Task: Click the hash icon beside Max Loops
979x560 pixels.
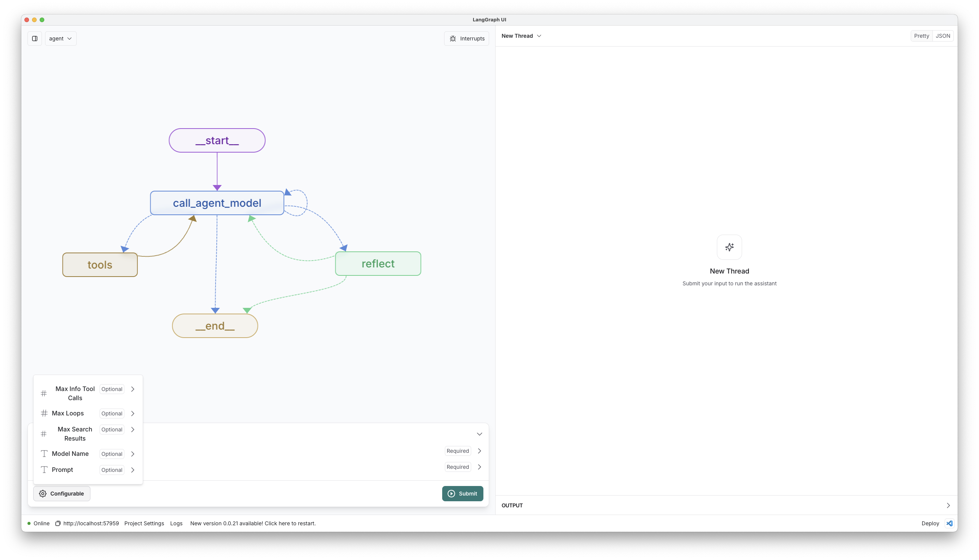Action: coord(44,413)
